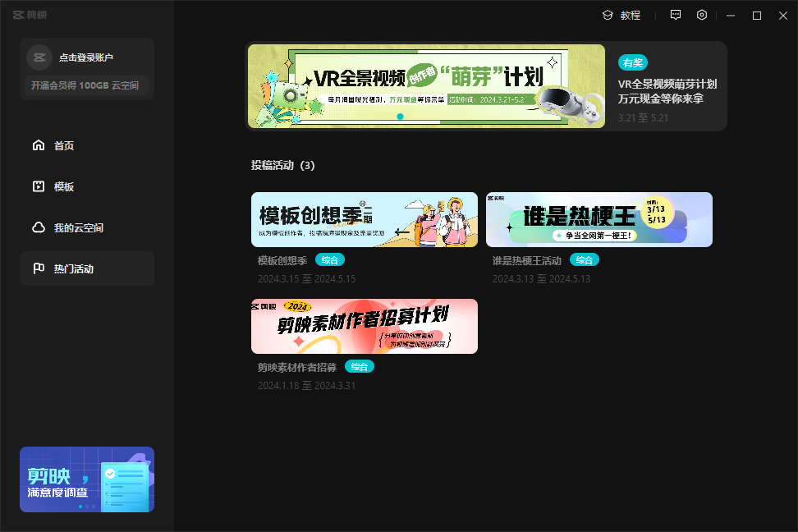The width and height of the screenshot is (798, 532).
Task: Click 综合 tag next to 谁是热梗王活动
Action: pyautogui.click(x=585, y=260)
